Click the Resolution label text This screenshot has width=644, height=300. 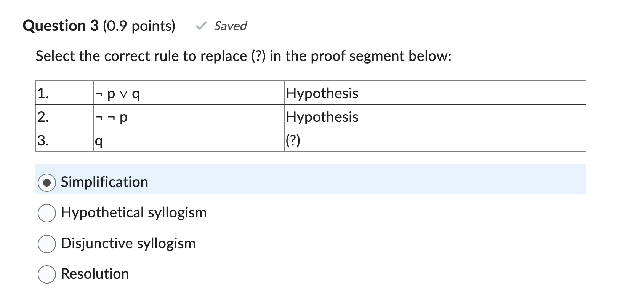[95, 274]
